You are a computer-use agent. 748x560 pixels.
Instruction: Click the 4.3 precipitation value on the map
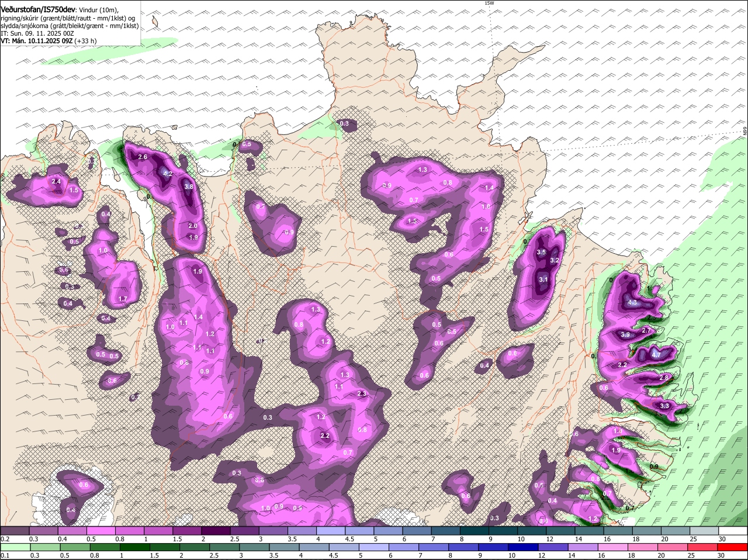(x=632, y=302)
